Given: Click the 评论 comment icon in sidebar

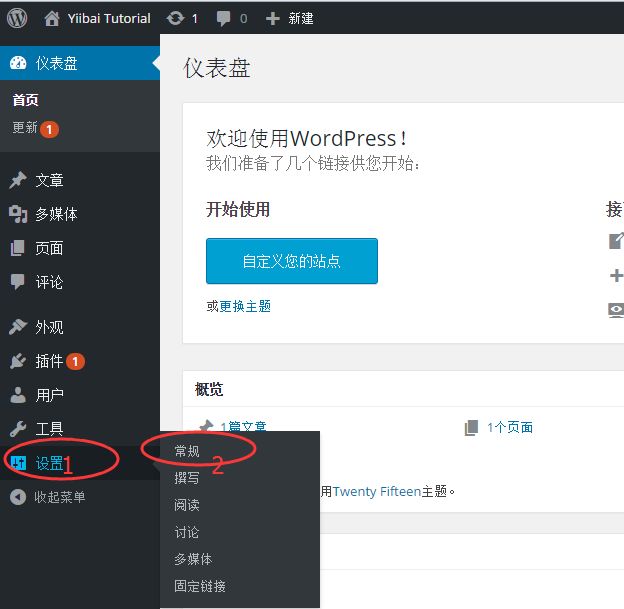Looking at the screenshot, I should [18, 282].
